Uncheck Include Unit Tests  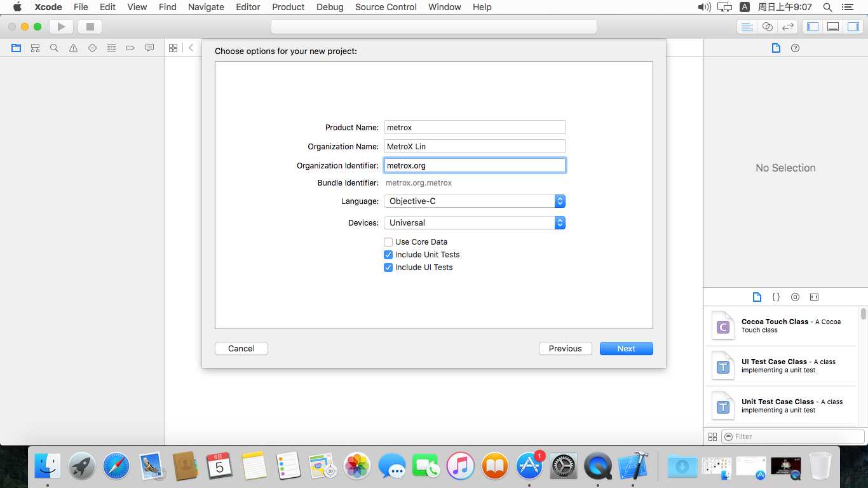388,255
